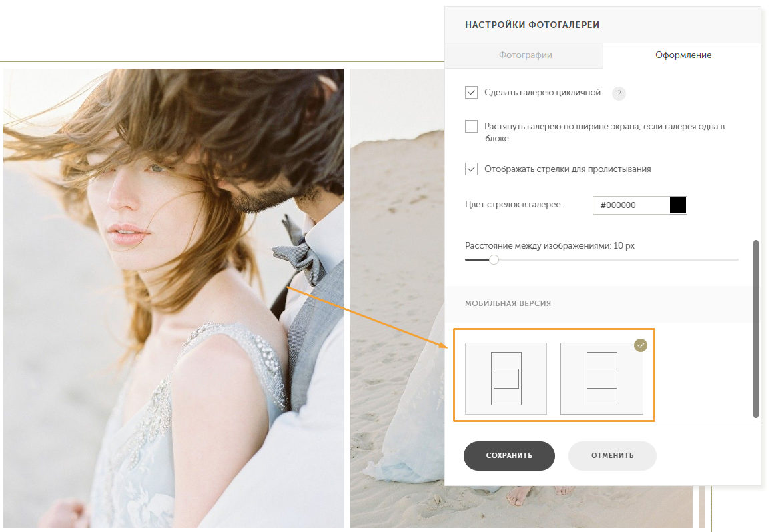
Task: Select the single-image slider mobile layout
Action: tap(506, 379)
